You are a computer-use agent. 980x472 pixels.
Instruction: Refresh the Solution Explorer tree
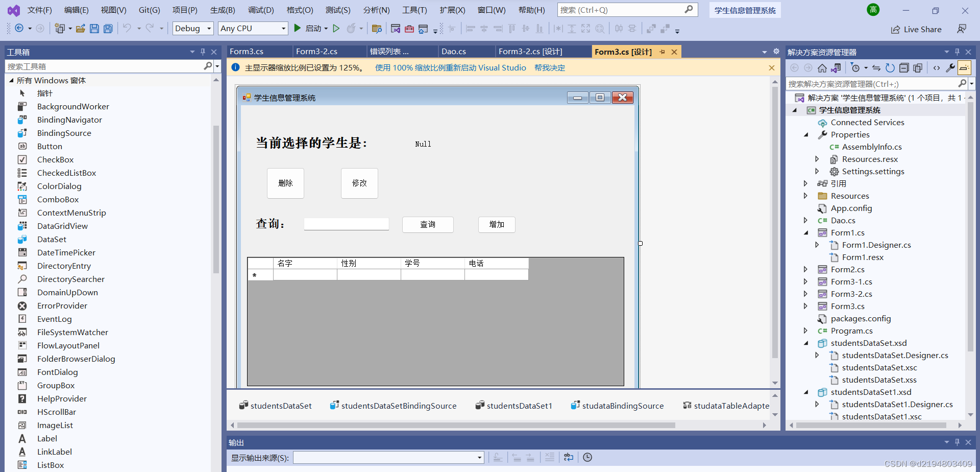(890, 67)
